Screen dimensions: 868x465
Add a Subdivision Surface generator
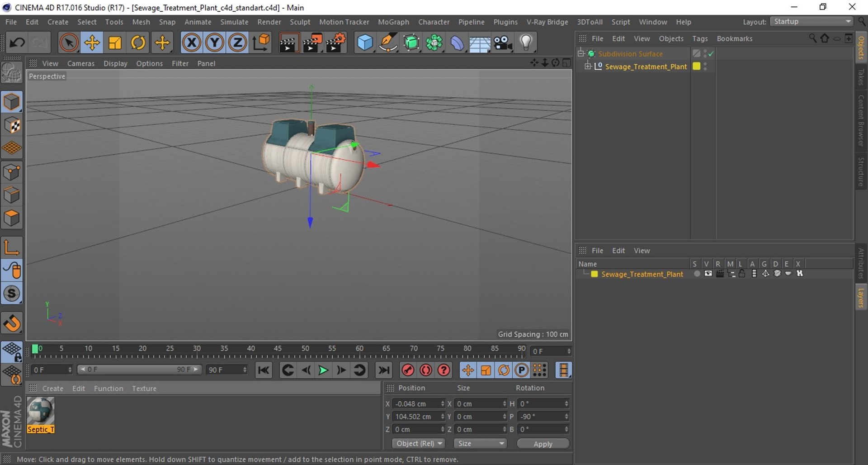tap(411, 43)
